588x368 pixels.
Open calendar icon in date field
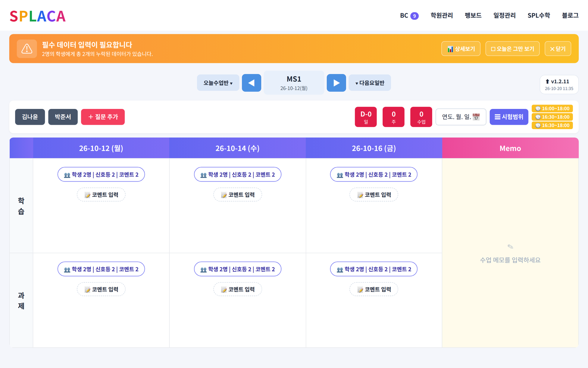(x=476, y=117)
